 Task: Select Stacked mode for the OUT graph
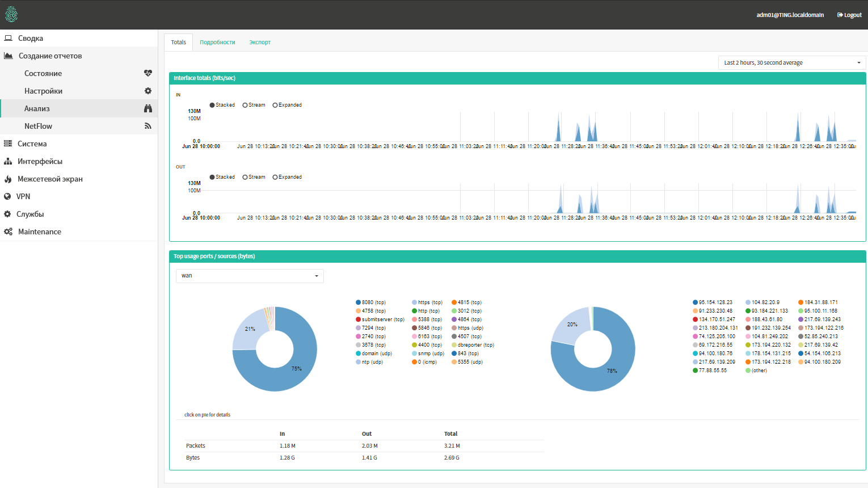[x=212, y=177]
